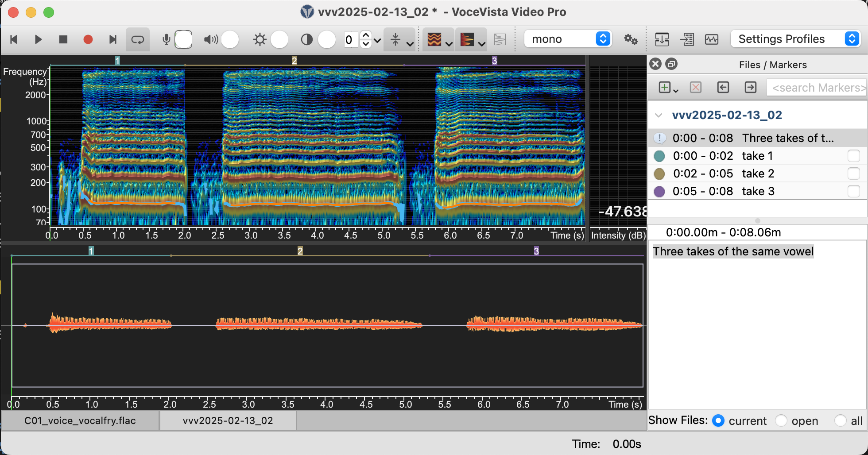Go to next marker with right arrow icon

click(751, 87)
